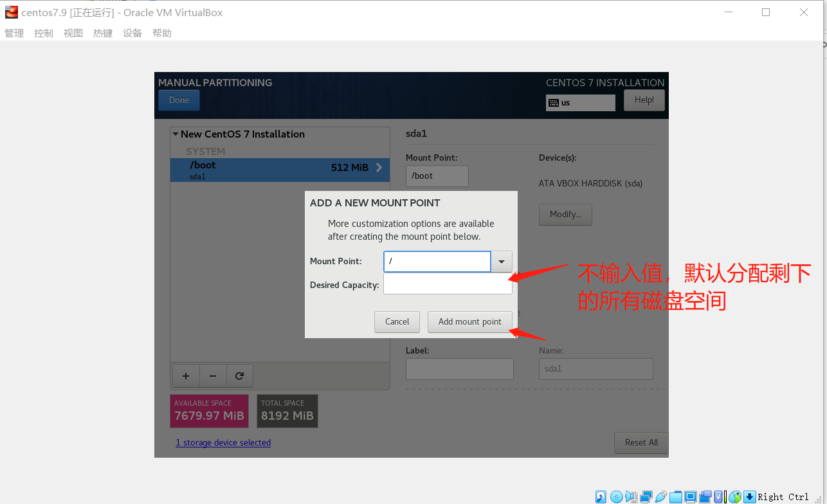This screenshot has height=504, width=827.
Task: Open the 控制 menu
Action: [44, 33]
